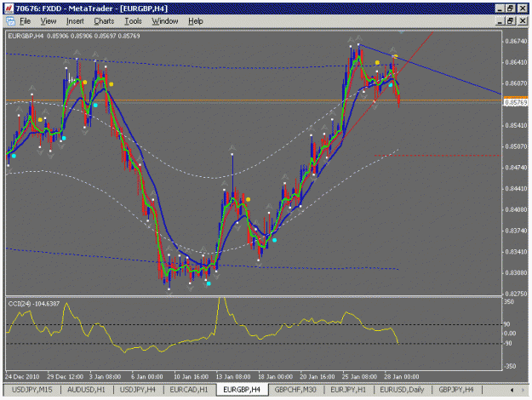Open the Tools menu
The width and height of the screenshot is (532, 400).
(x=133, y=21)
